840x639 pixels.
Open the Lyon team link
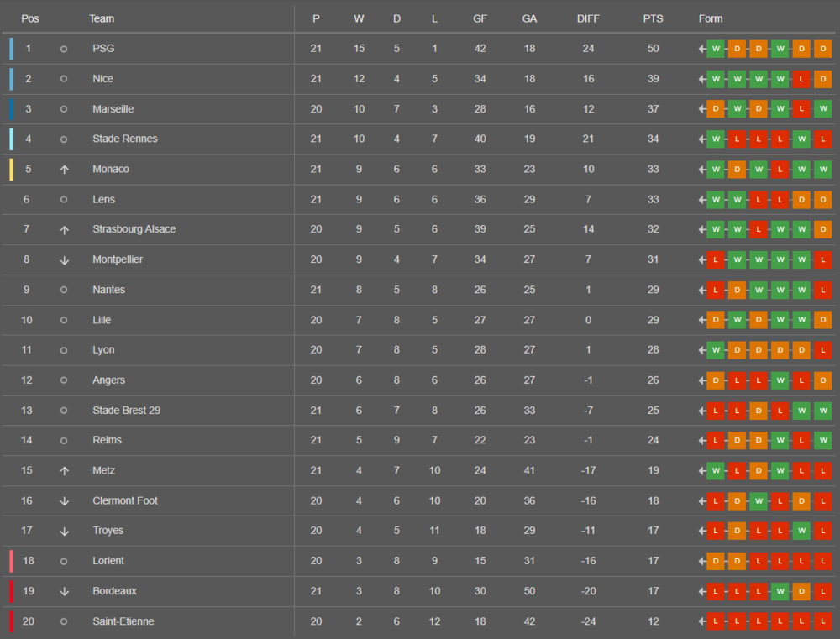coord(103,350)
